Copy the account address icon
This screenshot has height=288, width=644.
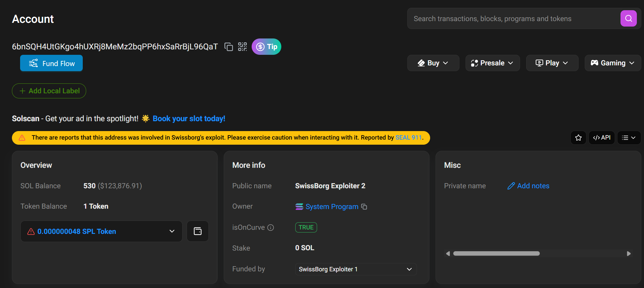(x=229, y=47)
